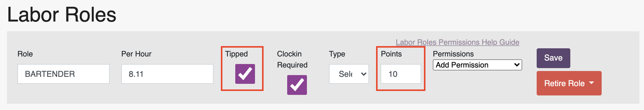644x110 pixels.
Task: Uncheck the Clockin Required checkbox
Action: click(297, 85)
